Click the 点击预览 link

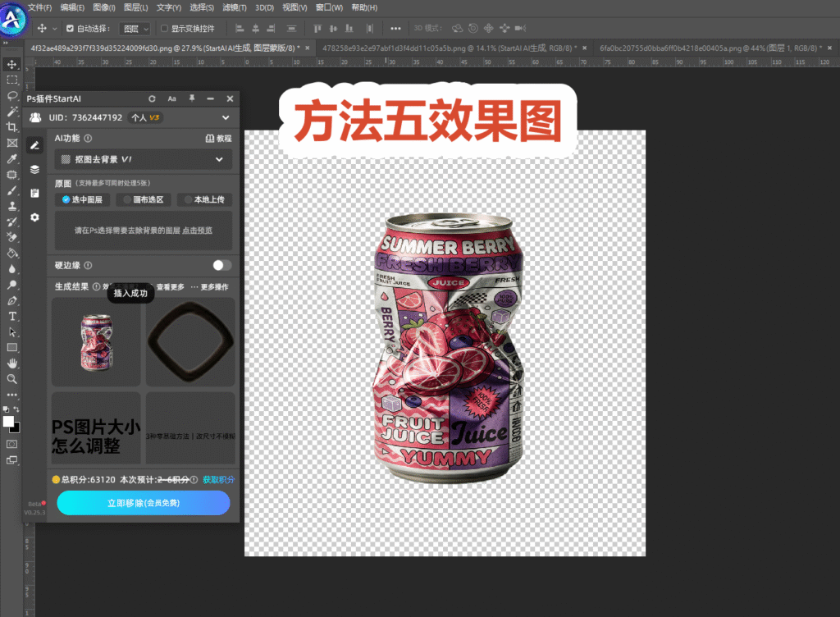[197, 231]
